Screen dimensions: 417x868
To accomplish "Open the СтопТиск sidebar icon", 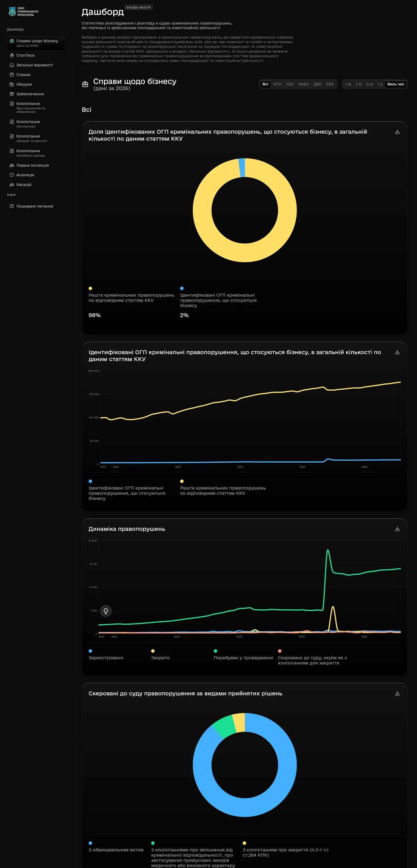I will point(12,55).
